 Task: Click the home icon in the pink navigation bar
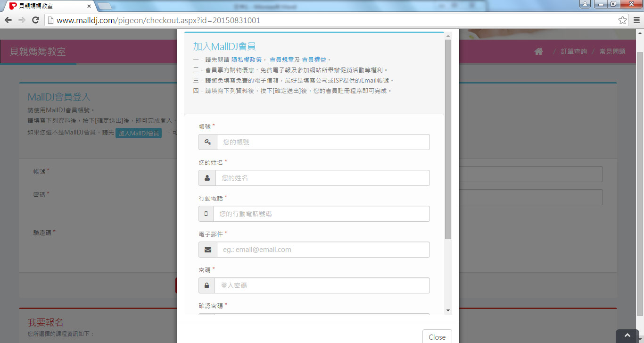tap(538, 51)
